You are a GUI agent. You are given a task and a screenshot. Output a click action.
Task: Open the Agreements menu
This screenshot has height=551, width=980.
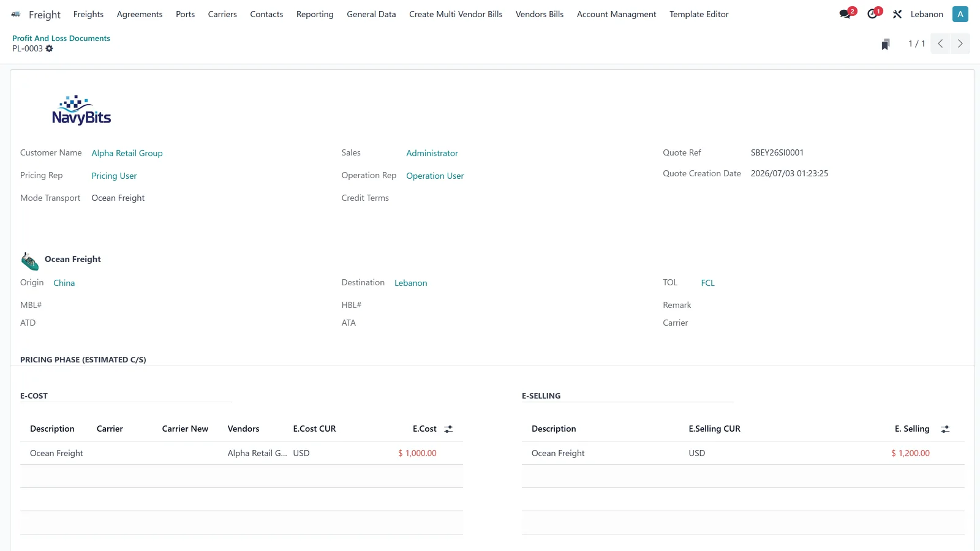(x=140, y=14)
